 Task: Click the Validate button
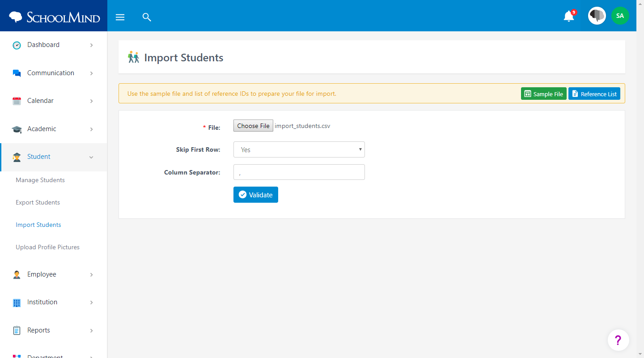(x=256, y=195)
